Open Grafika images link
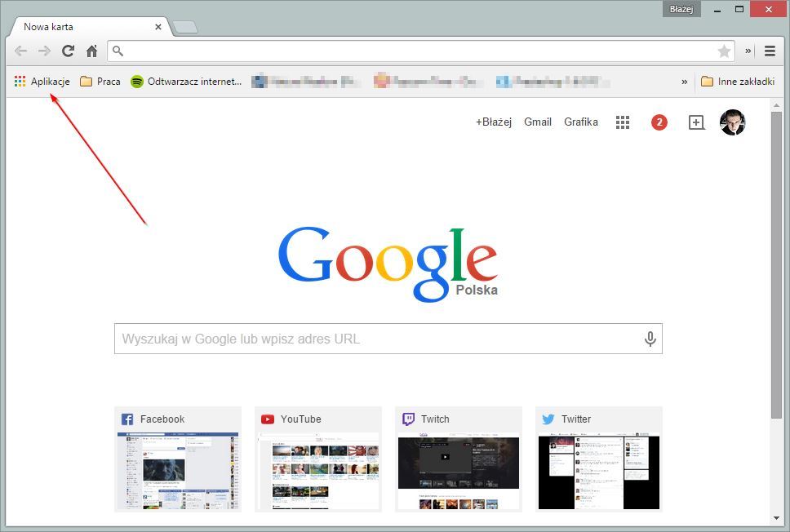The height and width of the screenshot is (532, 790). pos(581,122)
